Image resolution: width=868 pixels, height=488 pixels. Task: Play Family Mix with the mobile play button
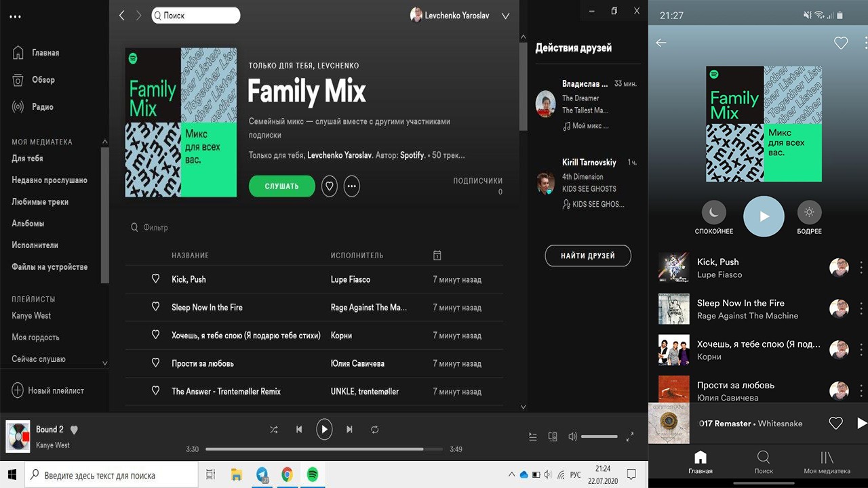tap(764, 216)
